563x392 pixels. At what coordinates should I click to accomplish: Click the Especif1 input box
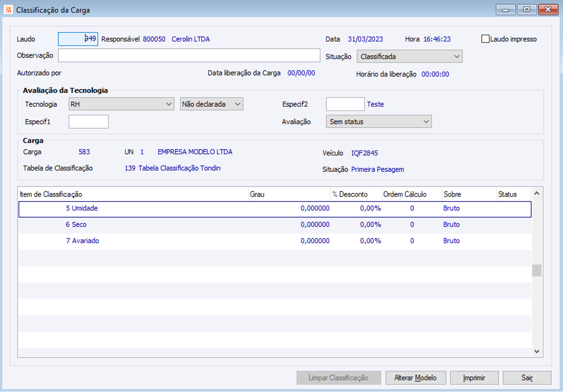88,122
